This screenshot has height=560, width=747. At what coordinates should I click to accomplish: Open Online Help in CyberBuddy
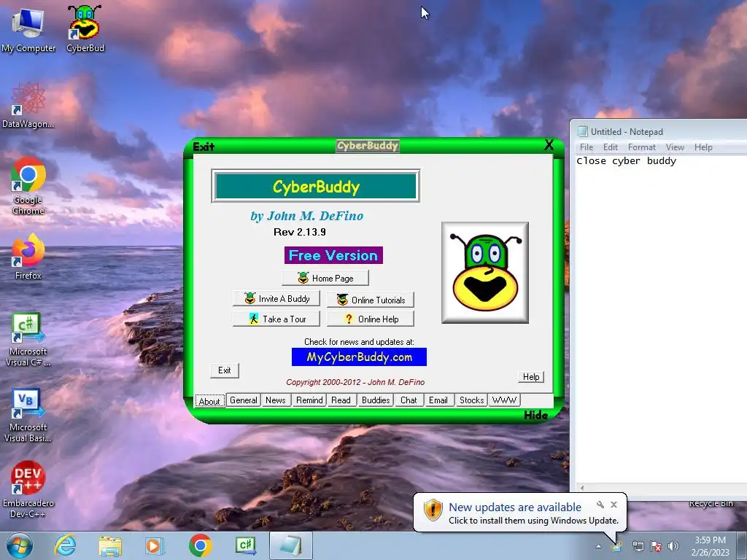371,319
